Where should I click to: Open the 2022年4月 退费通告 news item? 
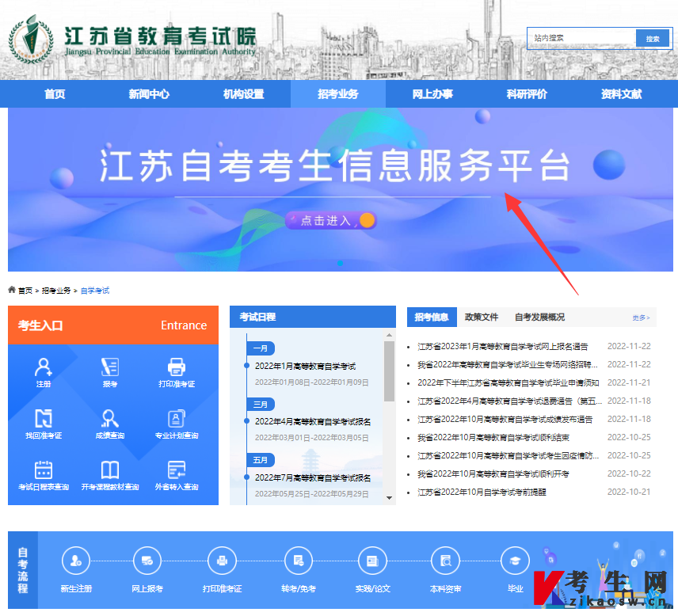509,401
